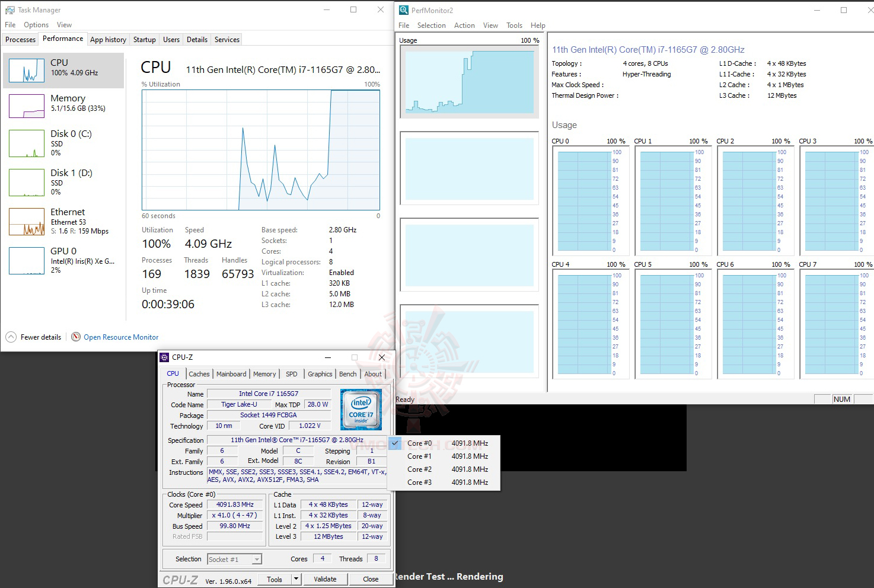This screenshot has width=874, height=588.
Task: Click the PerfMonitor2 magnifier app icon
Action: [404, 10]
